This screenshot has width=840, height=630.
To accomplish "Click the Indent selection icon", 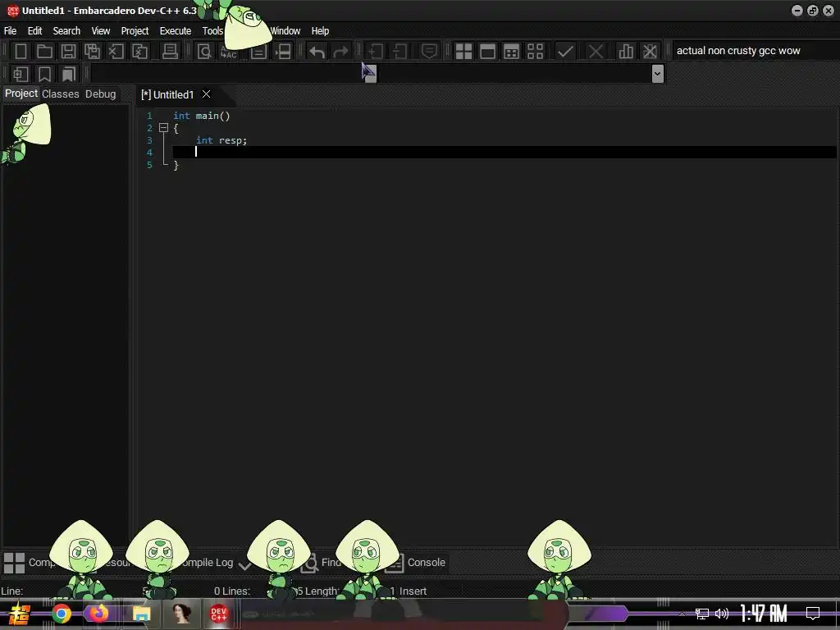I will pyautogui.click(x=376, y=52).
